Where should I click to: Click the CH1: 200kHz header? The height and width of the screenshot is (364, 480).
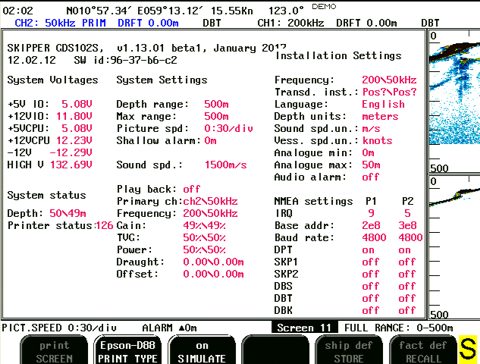click(291, 23)
